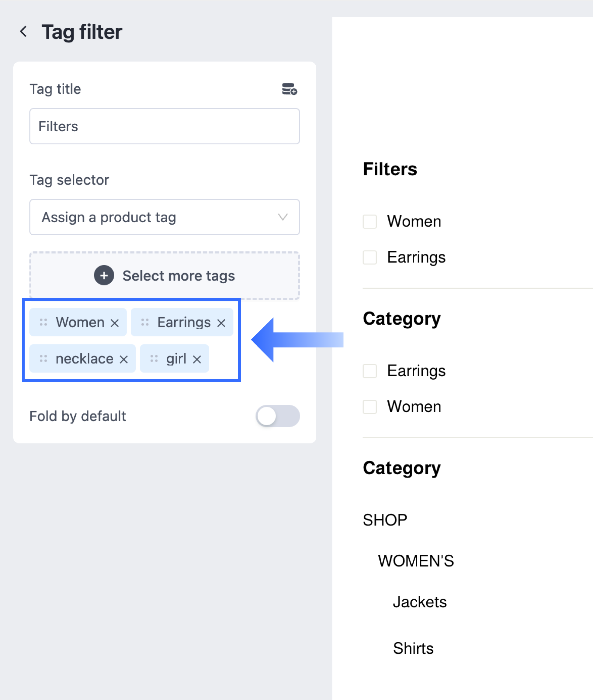Select the WOMEN'S category item
The width and height of the screenshot is (593, 700).
tap(416, 560)
